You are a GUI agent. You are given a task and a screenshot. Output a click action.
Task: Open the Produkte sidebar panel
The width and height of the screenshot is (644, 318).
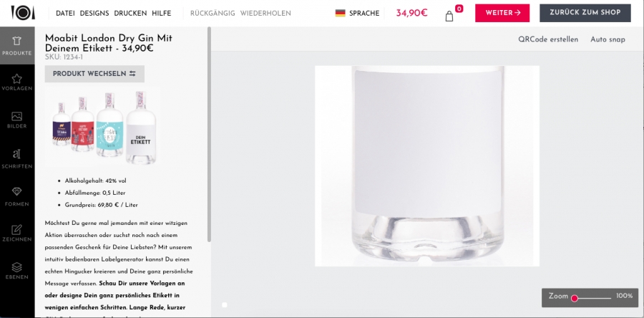tap(17, 46)
